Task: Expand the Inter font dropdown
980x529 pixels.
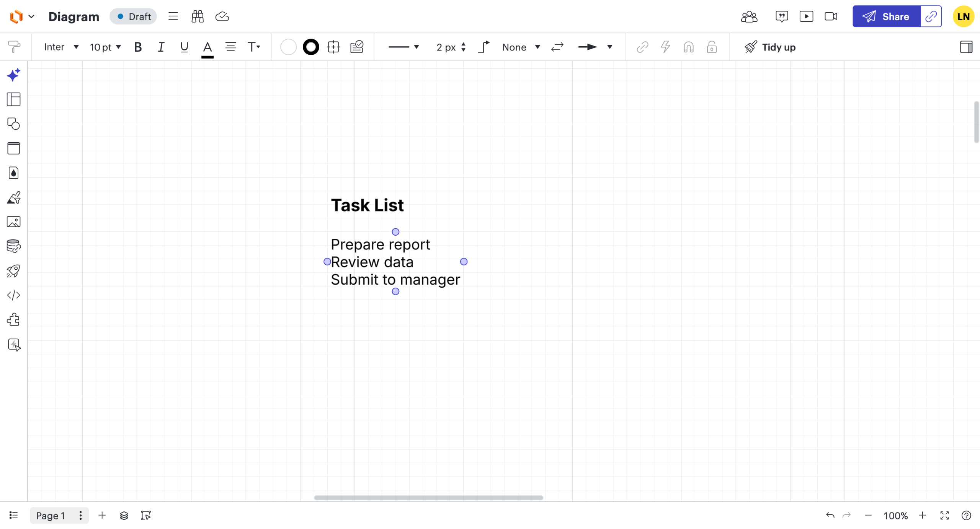Action: [61, 47]
